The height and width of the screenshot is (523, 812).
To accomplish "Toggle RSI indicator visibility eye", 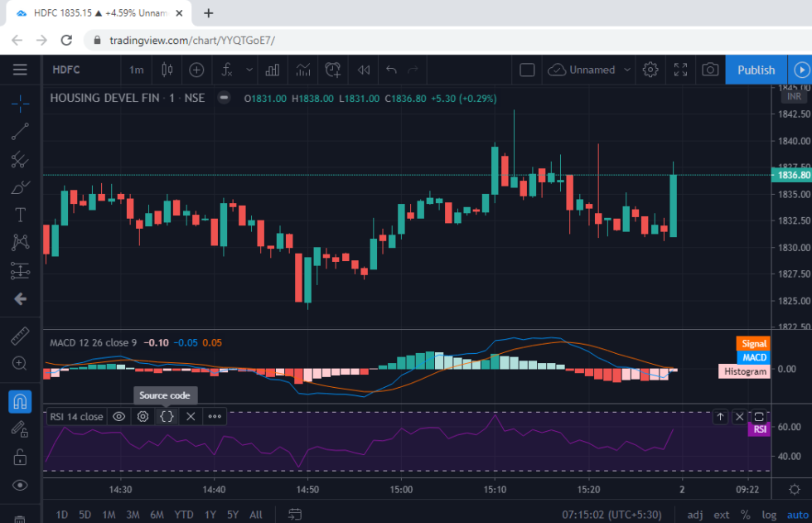I will [x=119, y=416].
